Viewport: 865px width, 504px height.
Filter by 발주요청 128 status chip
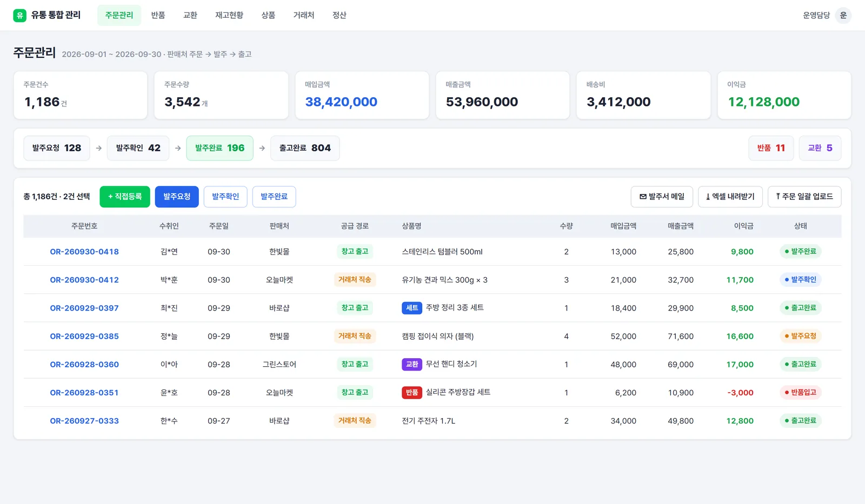click(57, 148)
